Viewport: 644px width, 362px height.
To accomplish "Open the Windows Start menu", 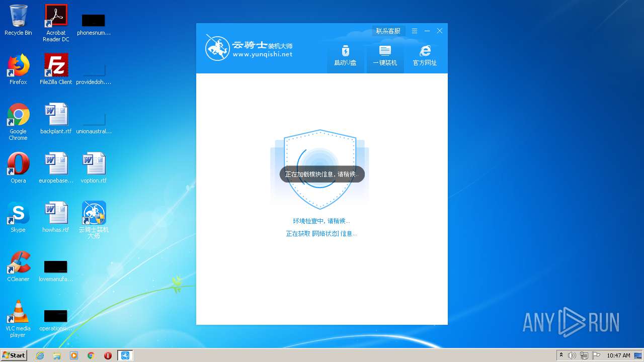I will pyautogui.click(x=14, y=355).
